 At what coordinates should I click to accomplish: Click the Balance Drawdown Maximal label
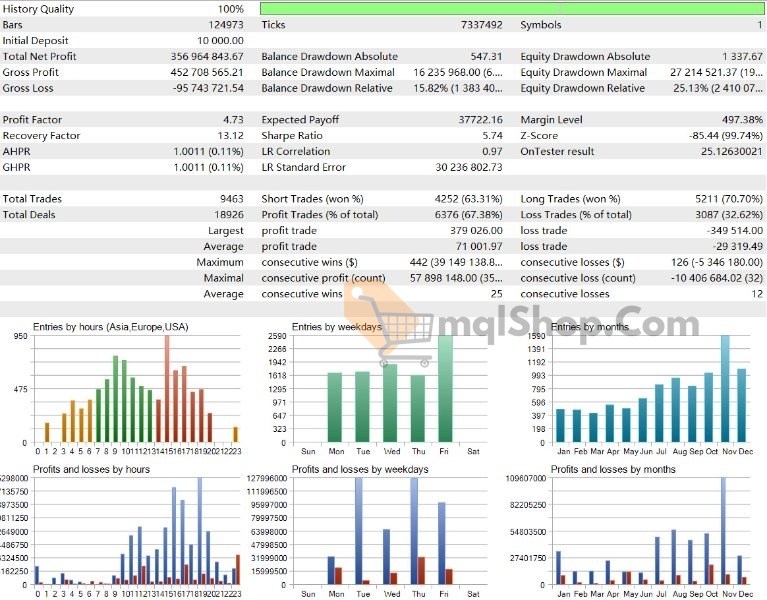click(x=328, y=72)
